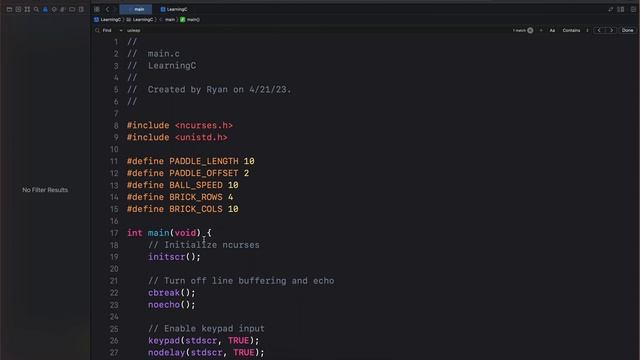Open the Contains match dropdown

pyautogui.click(x=575, y=31)
